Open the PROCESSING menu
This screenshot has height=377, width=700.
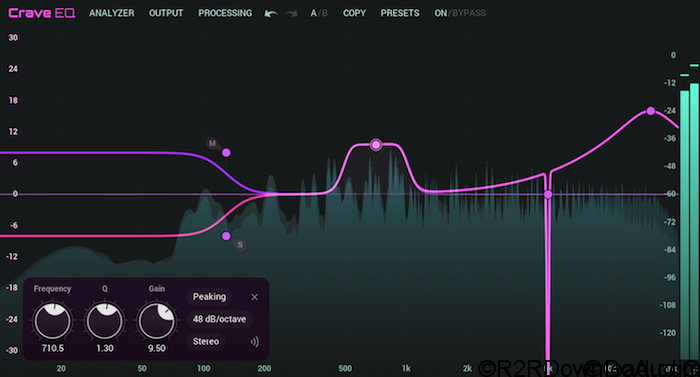pos(225,13)
